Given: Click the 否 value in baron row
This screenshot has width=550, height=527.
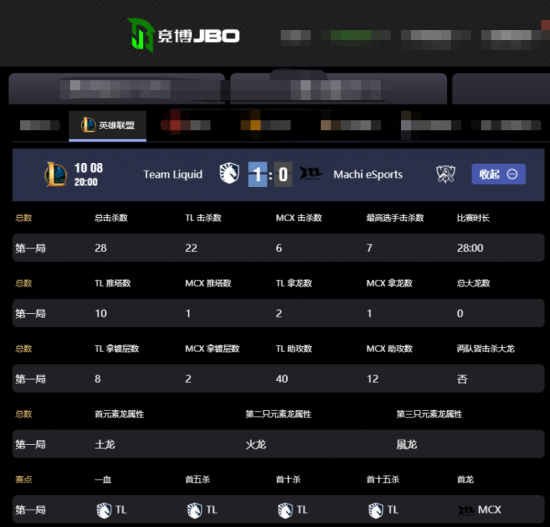Looking at the screenshot, I should point(462,379).
